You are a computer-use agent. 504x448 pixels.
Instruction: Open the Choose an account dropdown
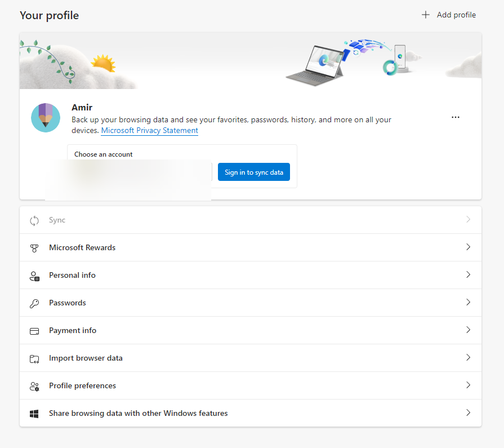click(x=141, y=171)
